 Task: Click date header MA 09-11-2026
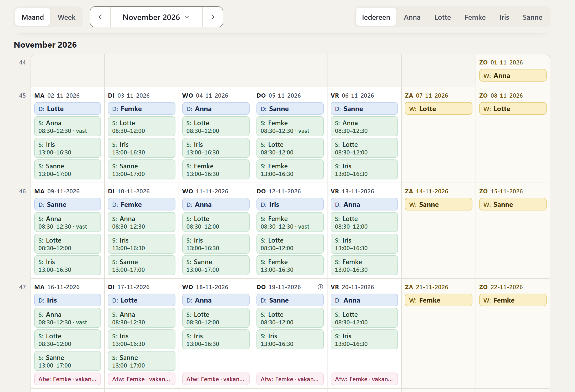coord(57,191)
